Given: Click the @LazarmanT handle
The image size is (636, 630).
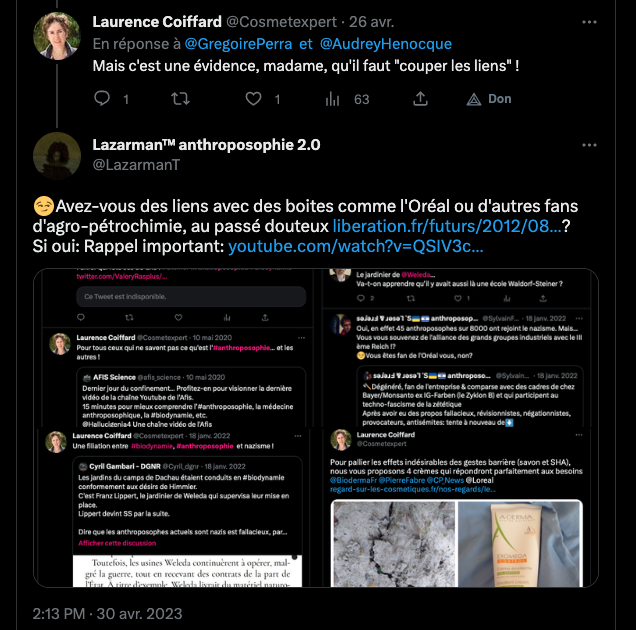Looking at the screenshot, I should [x=136, y=165].
